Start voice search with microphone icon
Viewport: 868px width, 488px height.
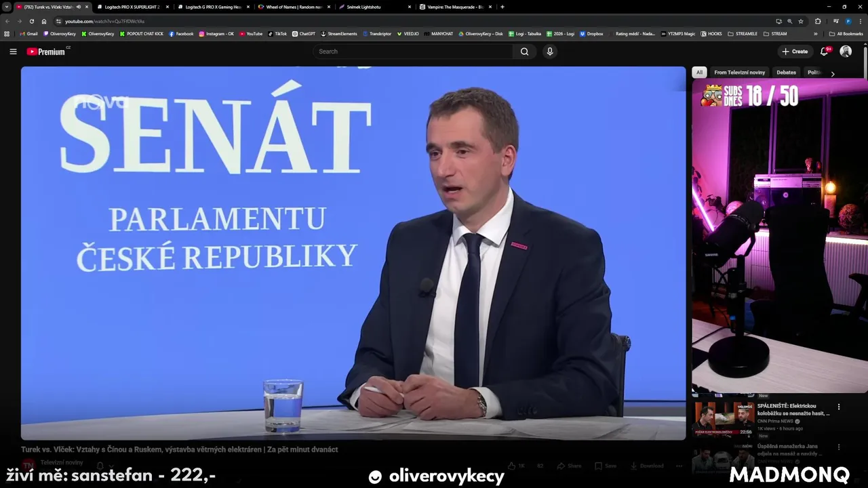click(550, 52)
